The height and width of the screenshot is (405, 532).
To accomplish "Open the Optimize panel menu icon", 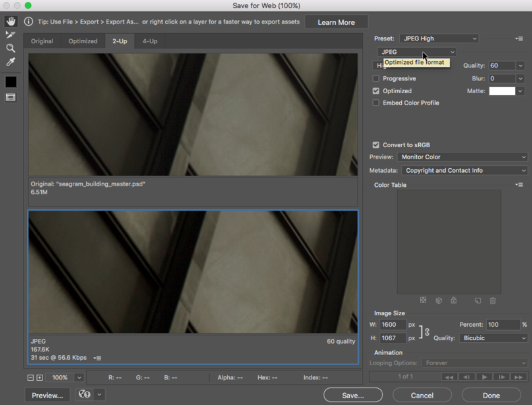I will click(x=519, y=39).
